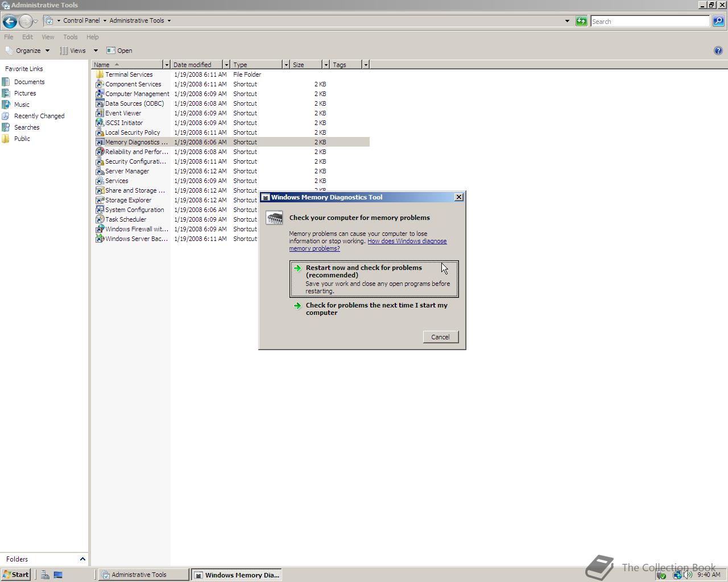Switch to Windows Memory Diagnostics taskbar button
Image resolution: width=728 pixels, height=582 pixels.
[236, 575]
